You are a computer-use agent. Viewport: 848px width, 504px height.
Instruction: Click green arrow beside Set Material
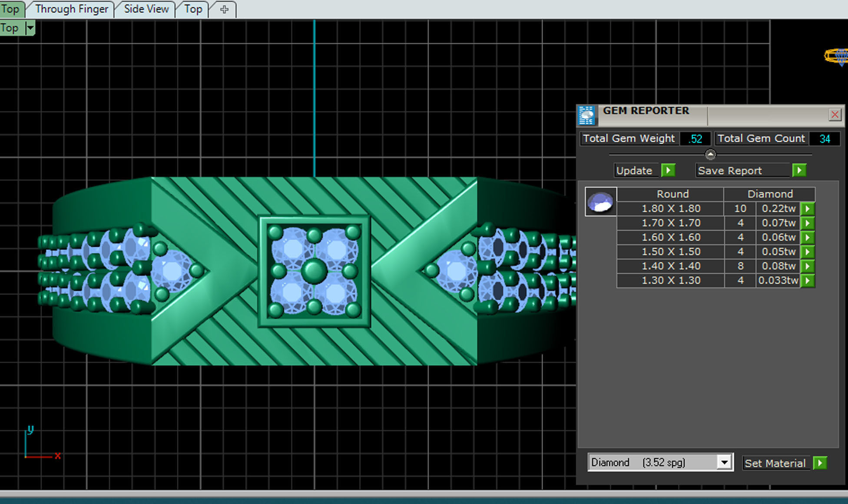point(820,463)
